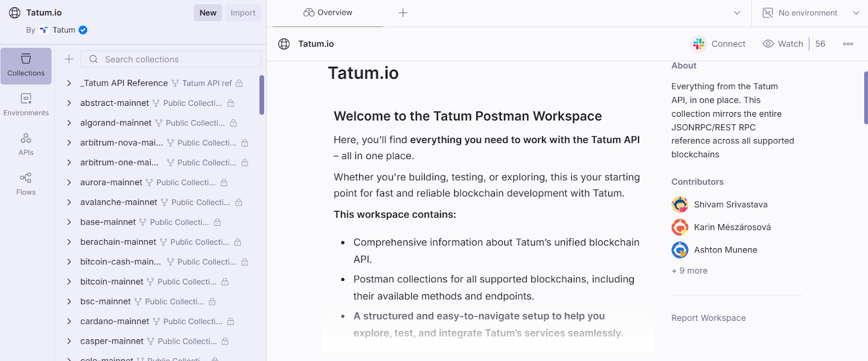Screen dimensions: 868x361
Task: Click the plus icon beside Search collections
Action: click(x=69, y=59)
